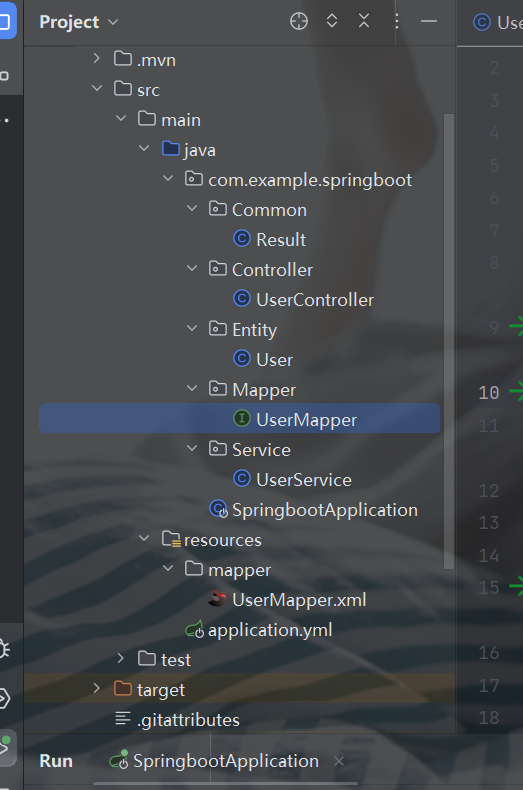This screenshot has width=523, height=790.
Task: Click the SpringbootApplication runnable class icon
Action: [x=218, y=509]
